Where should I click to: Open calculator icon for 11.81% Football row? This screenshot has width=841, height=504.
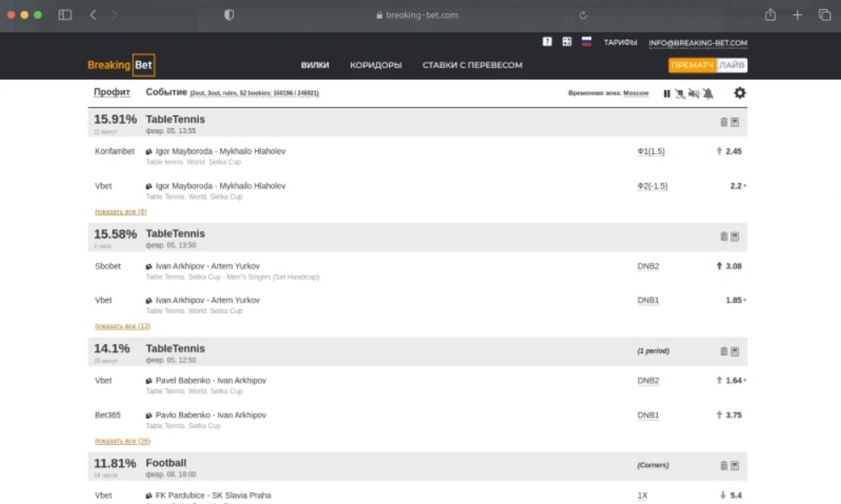(735, 466)
